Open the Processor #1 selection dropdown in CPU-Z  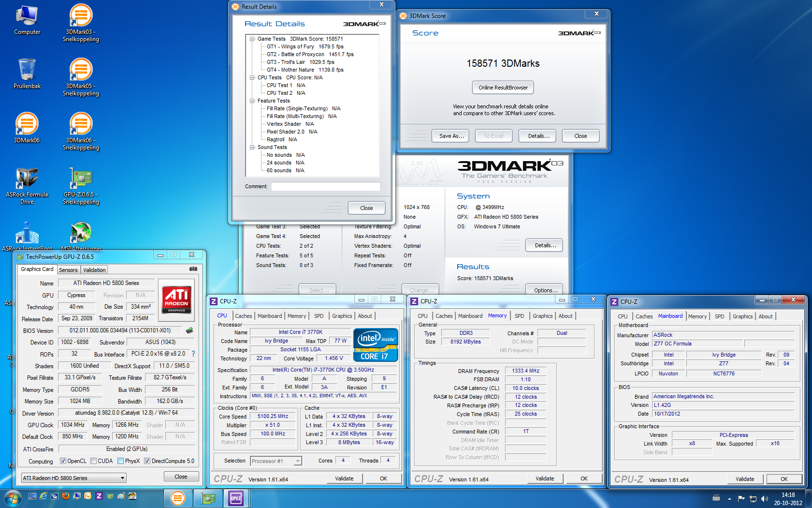276,461
